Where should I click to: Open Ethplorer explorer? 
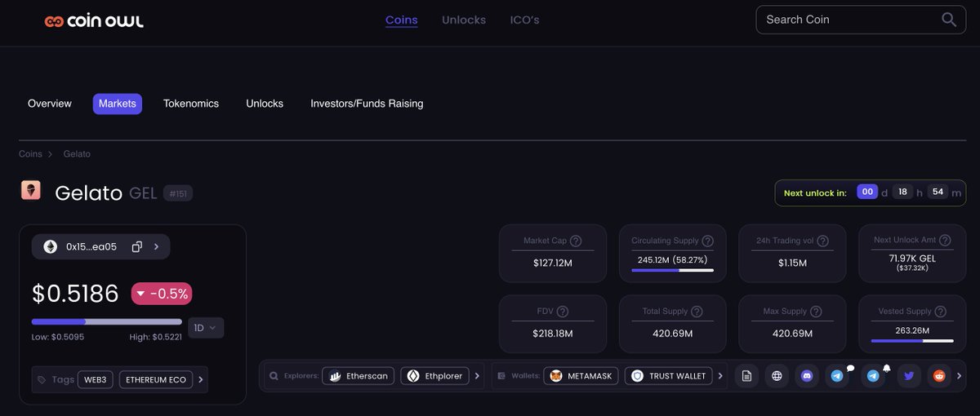point(434,376)
